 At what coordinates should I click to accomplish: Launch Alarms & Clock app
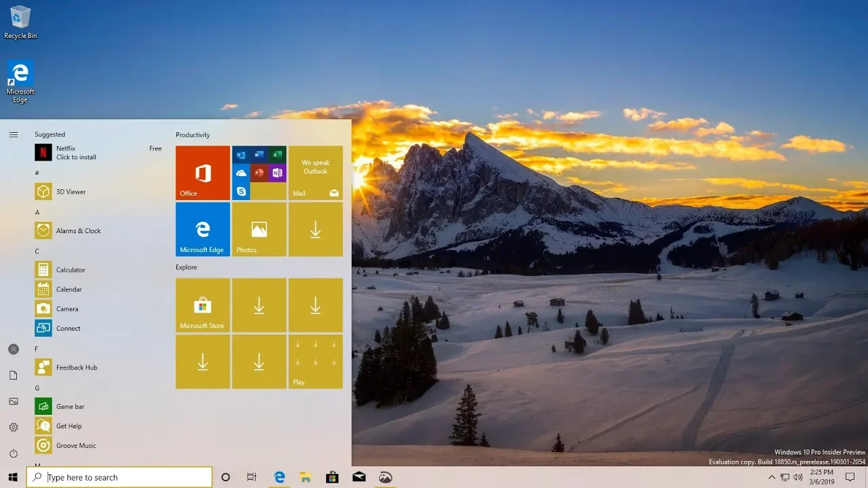pos(98,230)
